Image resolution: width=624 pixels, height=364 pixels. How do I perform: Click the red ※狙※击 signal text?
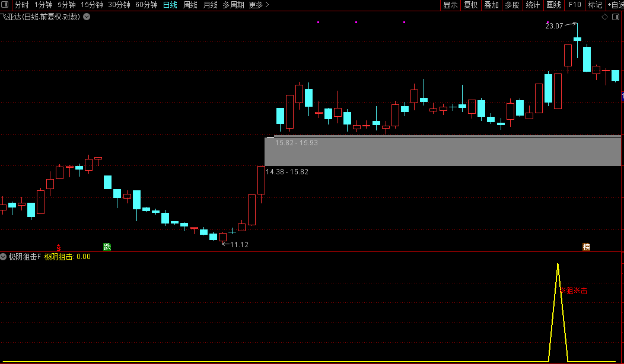click(x=574, y=291)
